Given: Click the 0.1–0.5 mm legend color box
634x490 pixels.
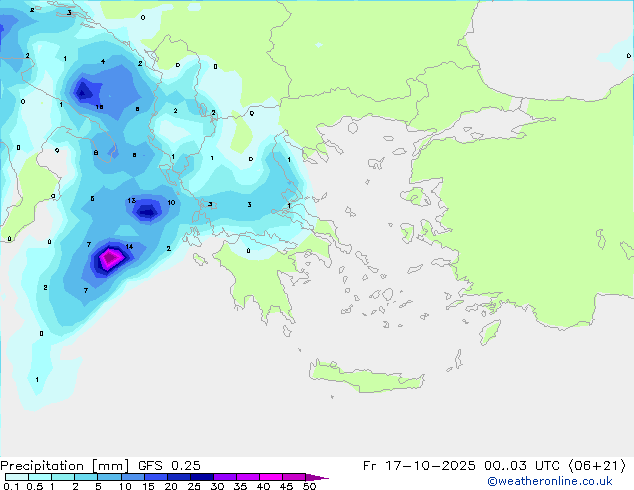Looking at the screenshot, I should pos(17,477).
